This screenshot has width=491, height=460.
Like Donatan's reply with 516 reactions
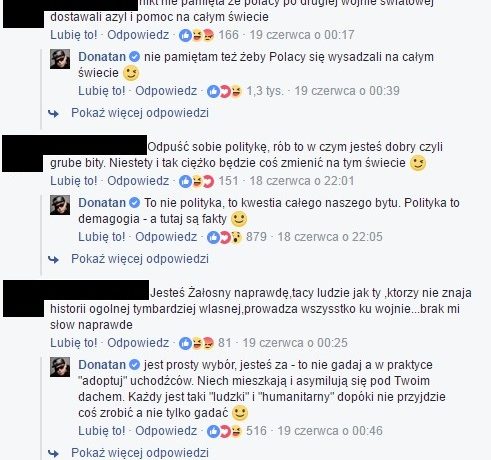tap(102, 431)
